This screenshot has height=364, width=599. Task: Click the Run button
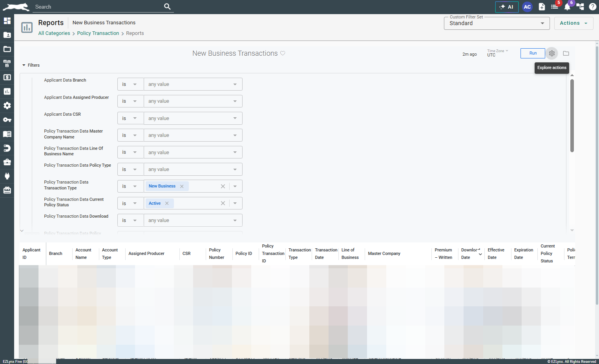point(533,53)
